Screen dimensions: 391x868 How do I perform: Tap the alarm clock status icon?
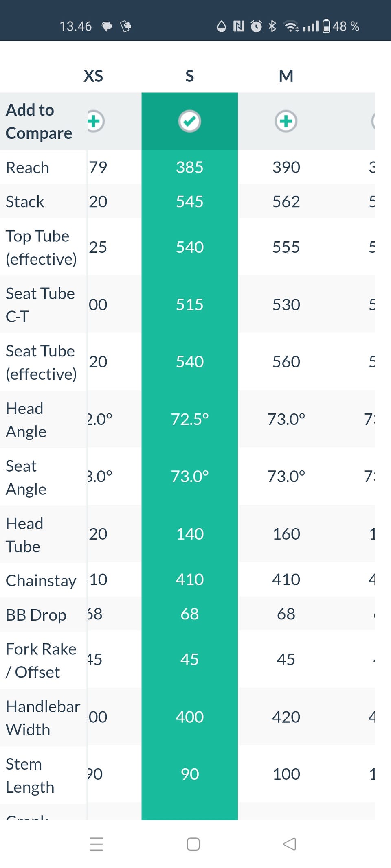[256, 26]
